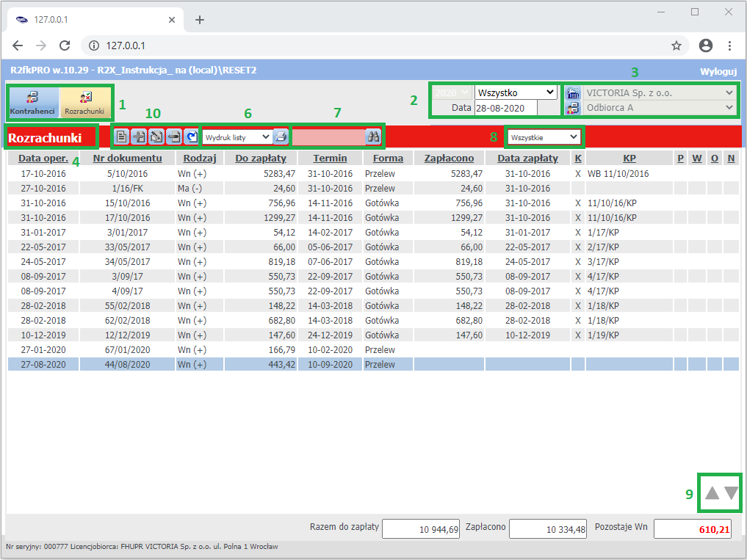View site information icon in address bar
Screen dimensions: 747x560
click(94, 46)
